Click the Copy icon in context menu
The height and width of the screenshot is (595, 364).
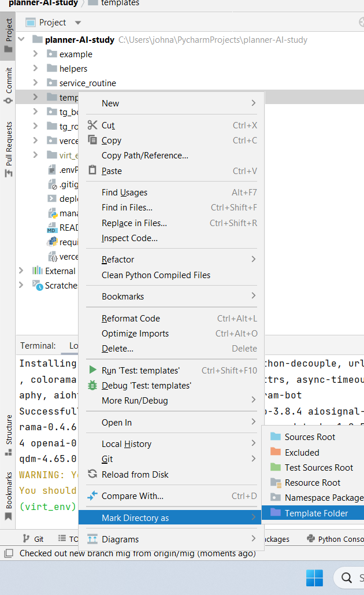click(x=92, y=140)
